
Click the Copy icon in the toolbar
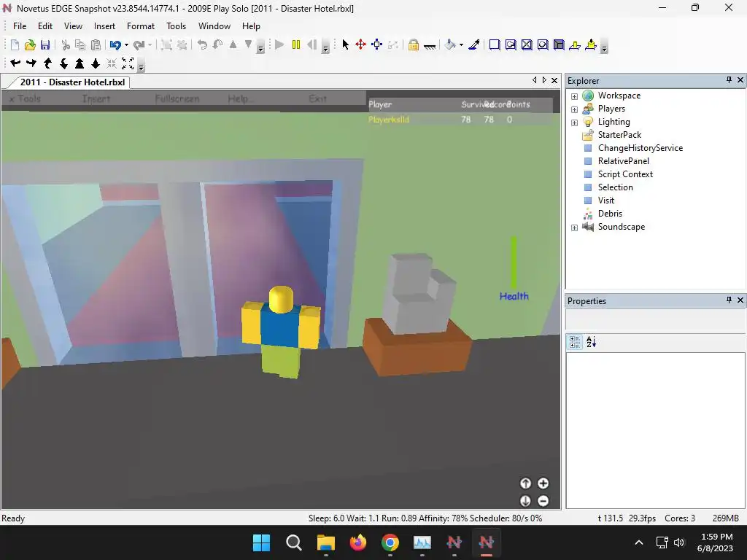[80, 44]
